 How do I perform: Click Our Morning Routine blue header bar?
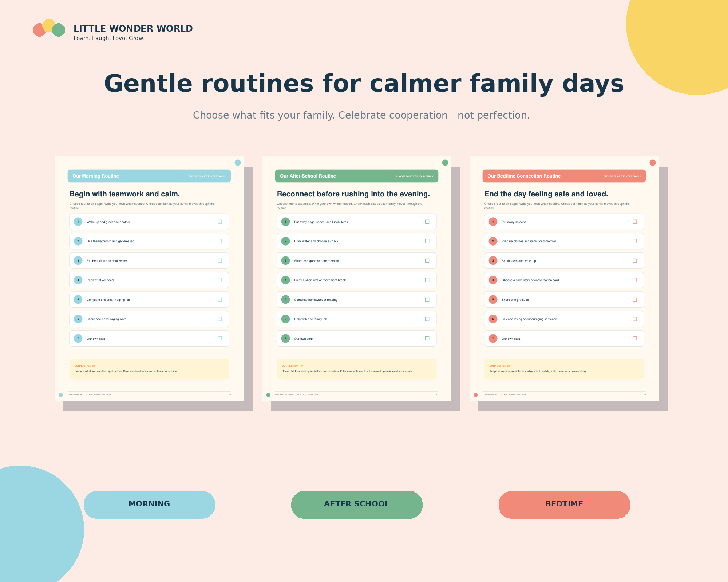149,176
